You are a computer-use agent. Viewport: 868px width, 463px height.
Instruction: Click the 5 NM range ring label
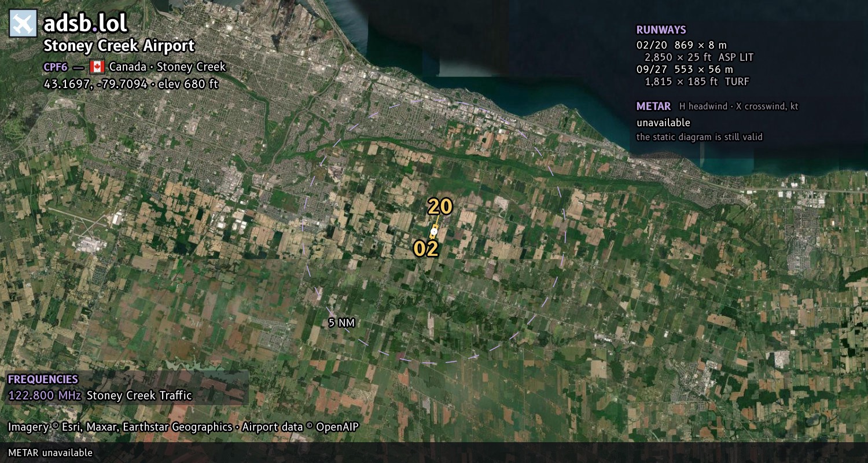pyautogui.click(x=341, y=323)
